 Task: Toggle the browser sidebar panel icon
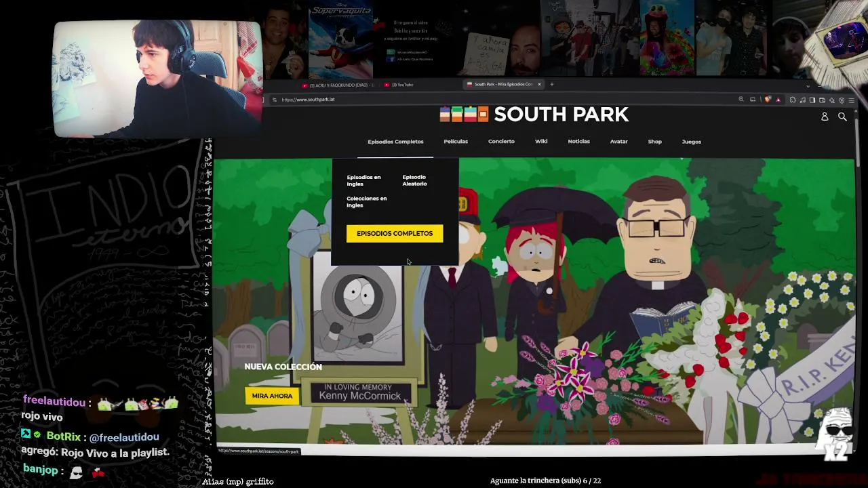pos(812,100)
